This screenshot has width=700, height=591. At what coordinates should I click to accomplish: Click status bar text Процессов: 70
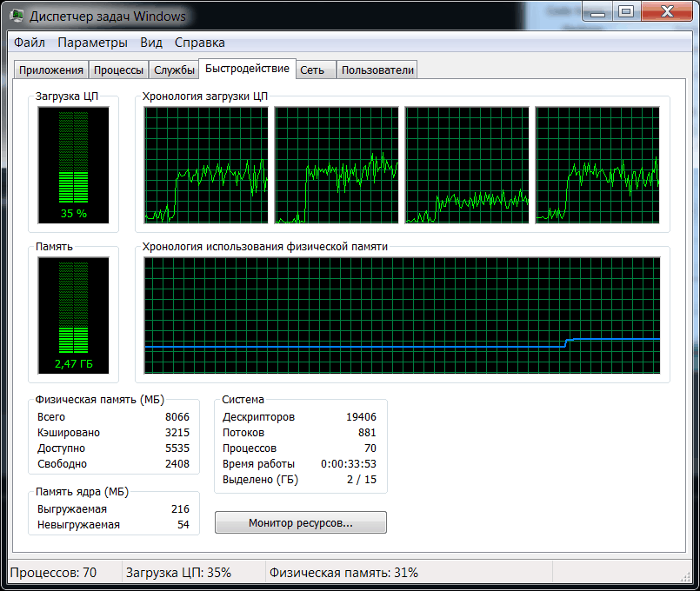(x=53, y=572)
